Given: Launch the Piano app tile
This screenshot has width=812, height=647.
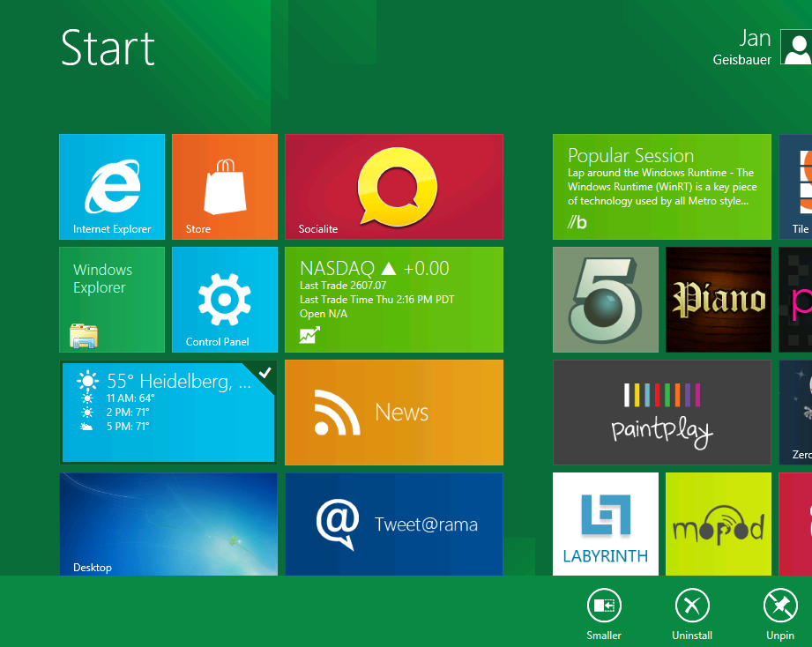Looking at the screenshot, I should click(719, 300).
